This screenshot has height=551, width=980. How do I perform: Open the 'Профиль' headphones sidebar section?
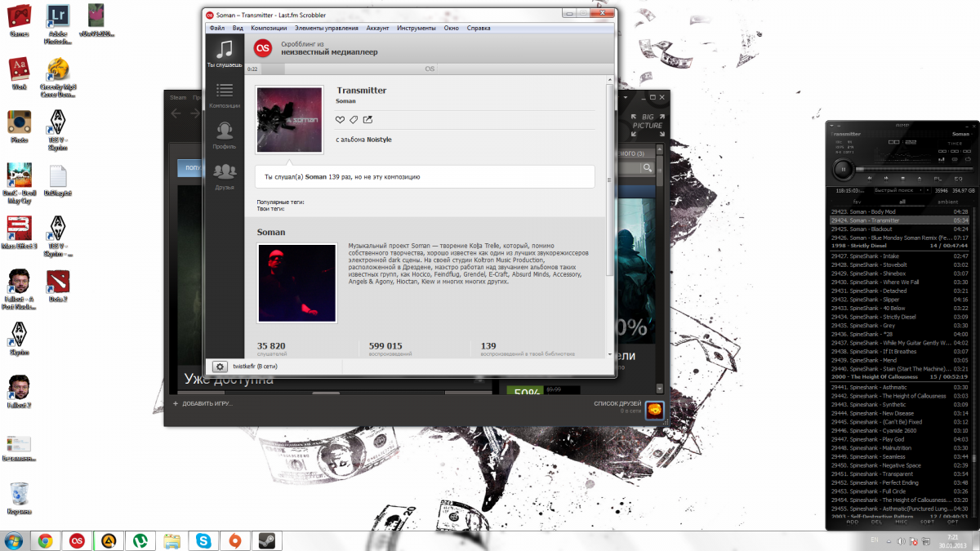coord(224,136)
